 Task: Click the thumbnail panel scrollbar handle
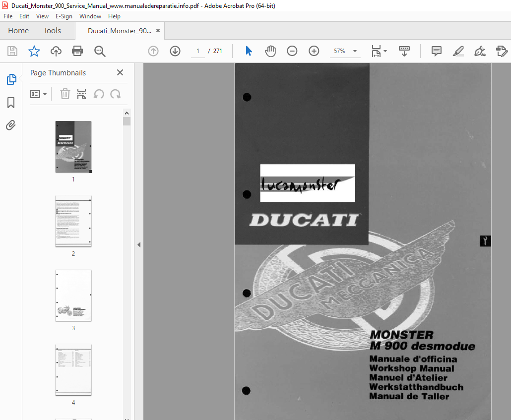127,121
